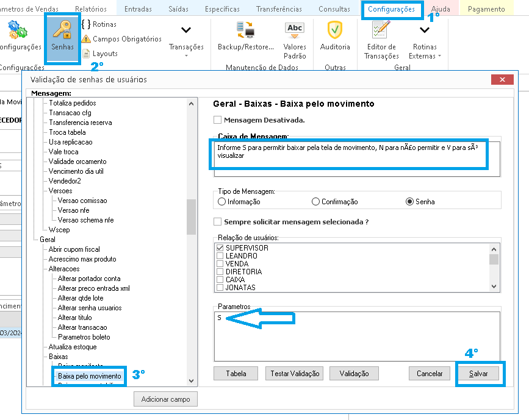Screen dimensions: 529x420
Task: Select Alterar preco entrada xml item
Action: [94, 288]
